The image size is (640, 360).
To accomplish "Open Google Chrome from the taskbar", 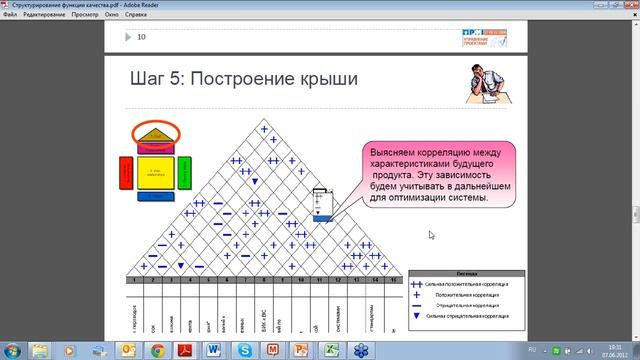I will tap(158, 351).
